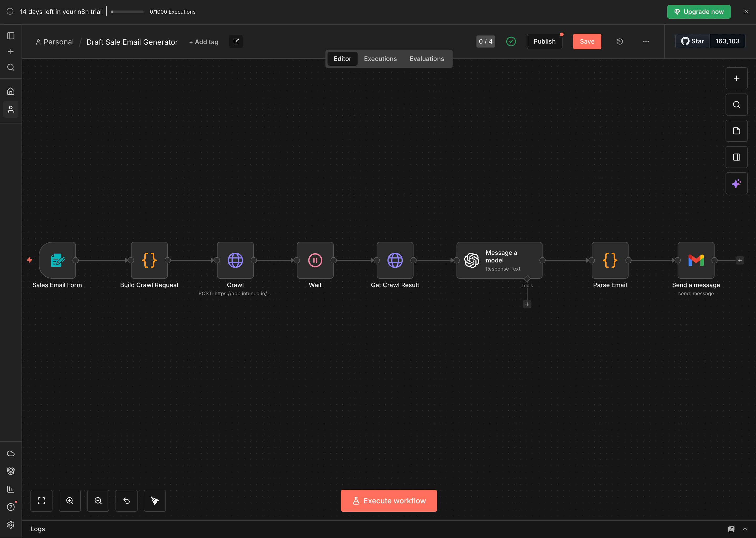
Task: Select the Wait node
Action: coord(315,260)
